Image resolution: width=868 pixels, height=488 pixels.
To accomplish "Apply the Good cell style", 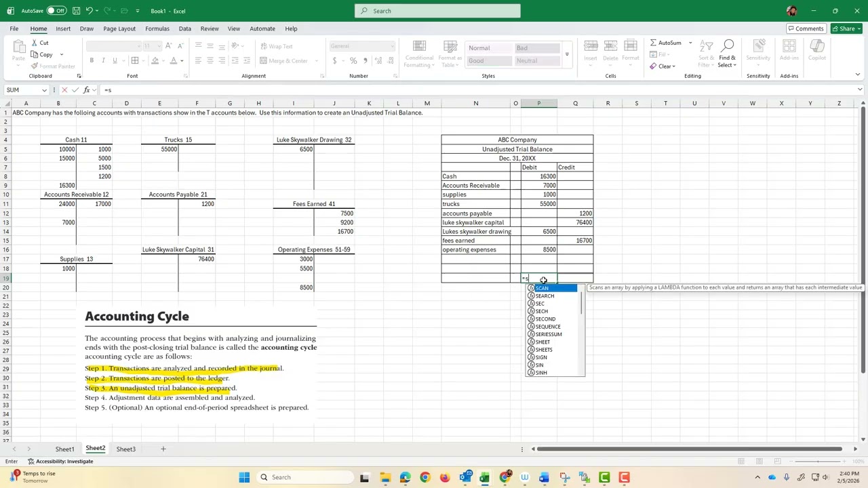I will tap(489, 61).
